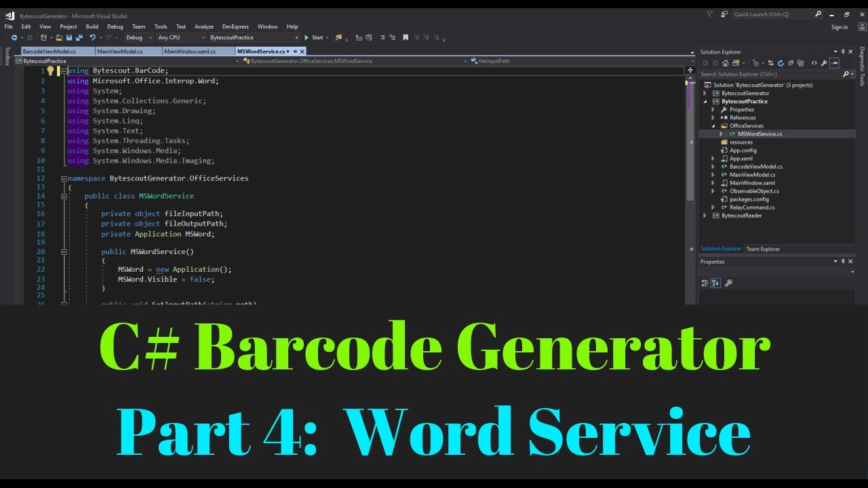Collapse the BytescoutPractice project node
Image resolution: width=868 pixels, height=488 pixels.
705,101
